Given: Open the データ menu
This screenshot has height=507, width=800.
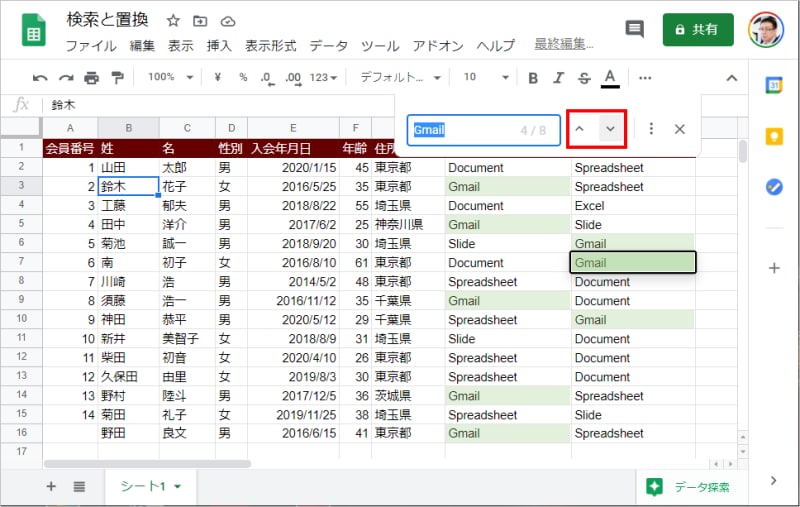Looking at the screenshot, I should click(329, 46).
